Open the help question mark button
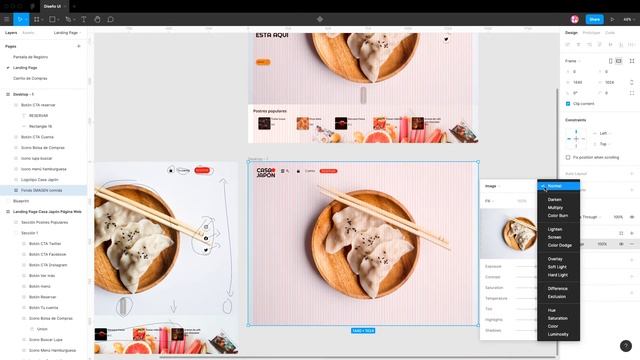Image resolution: width=640 pixels, height=360 pixels. (x=626, y=346)
